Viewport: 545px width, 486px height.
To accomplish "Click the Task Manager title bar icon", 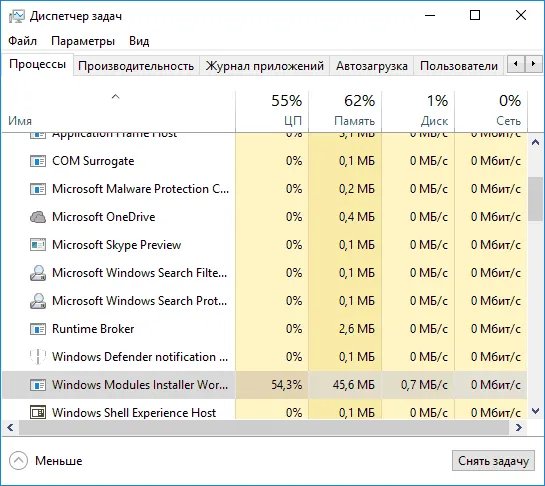I will (17, 16).
